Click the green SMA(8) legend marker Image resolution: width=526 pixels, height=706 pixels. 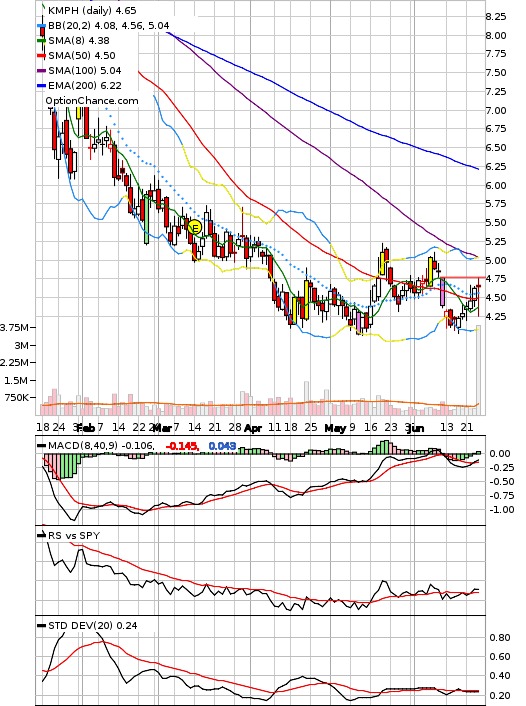[41, 41]
